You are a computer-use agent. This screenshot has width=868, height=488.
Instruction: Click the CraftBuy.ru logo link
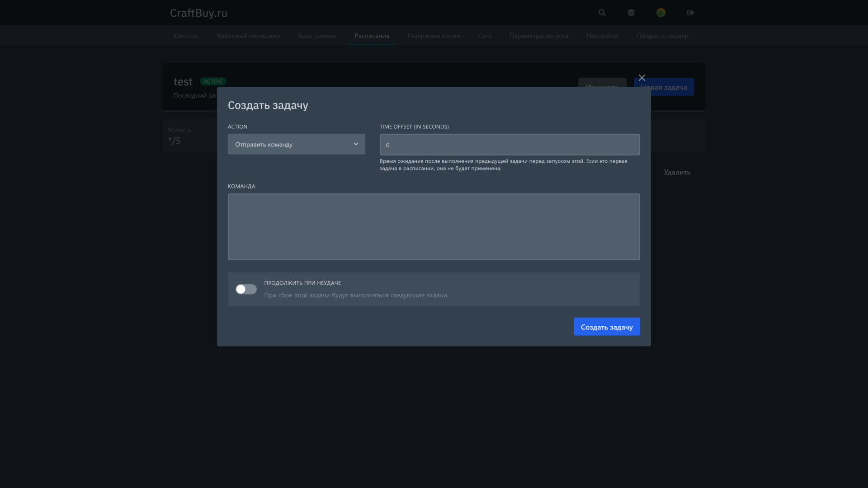(x=198, y=13)
